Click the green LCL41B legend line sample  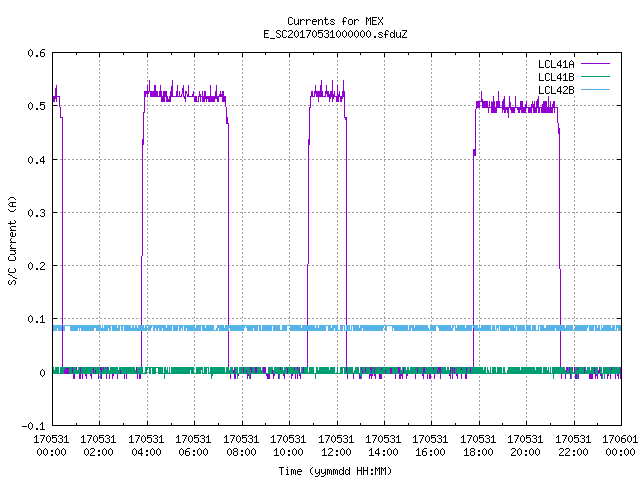(x=595, y=77)
